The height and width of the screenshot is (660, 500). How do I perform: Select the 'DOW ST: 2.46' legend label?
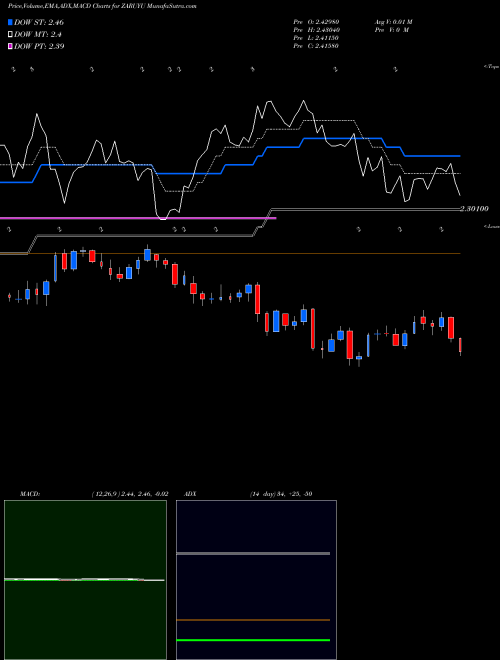coord(39,22)
